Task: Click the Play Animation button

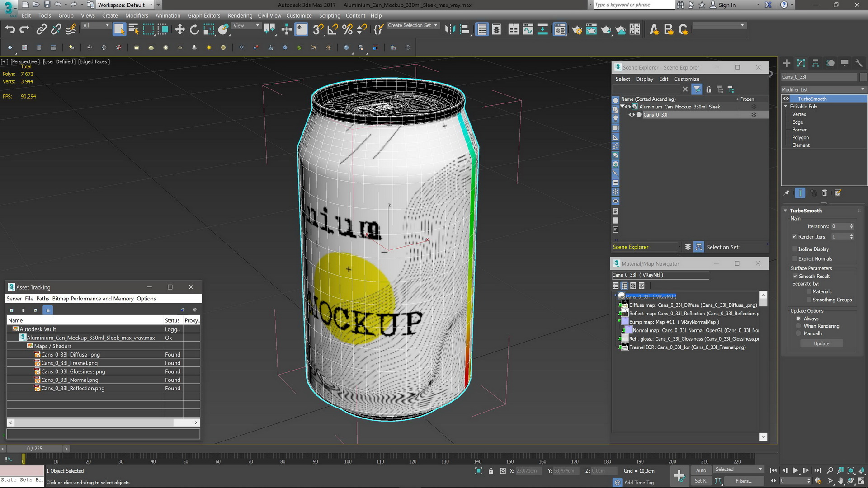Action: click(795, 470)
